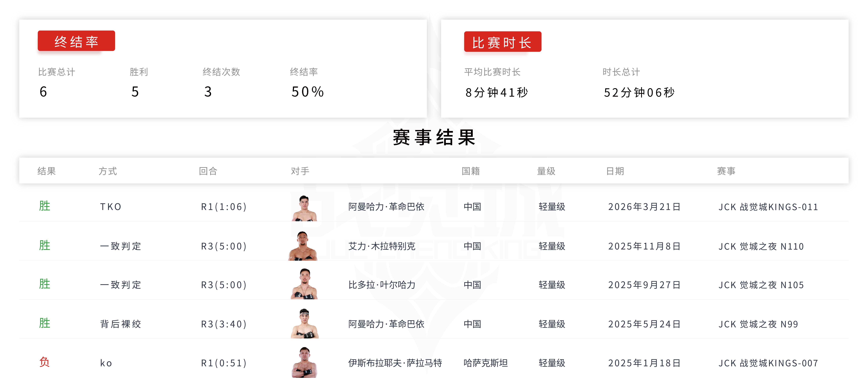Open opponent photo in the 背后裸绞 row
The image size is (868, 392).
pyautogui.click(x=304, y=323)
